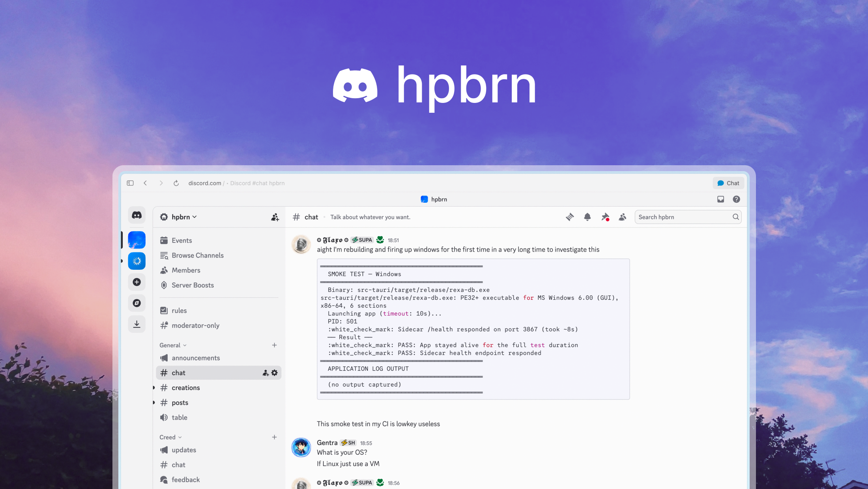Click the chat channel title in header
The width and height of the screenshot is (868, 489).
click(x=311, y=217)
